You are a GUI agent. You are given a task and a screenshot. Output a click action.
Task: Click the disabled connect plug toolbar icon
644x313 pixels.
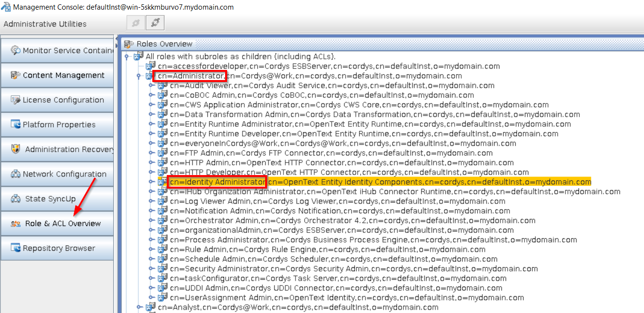pyautogui.click(x=136, y=23)
